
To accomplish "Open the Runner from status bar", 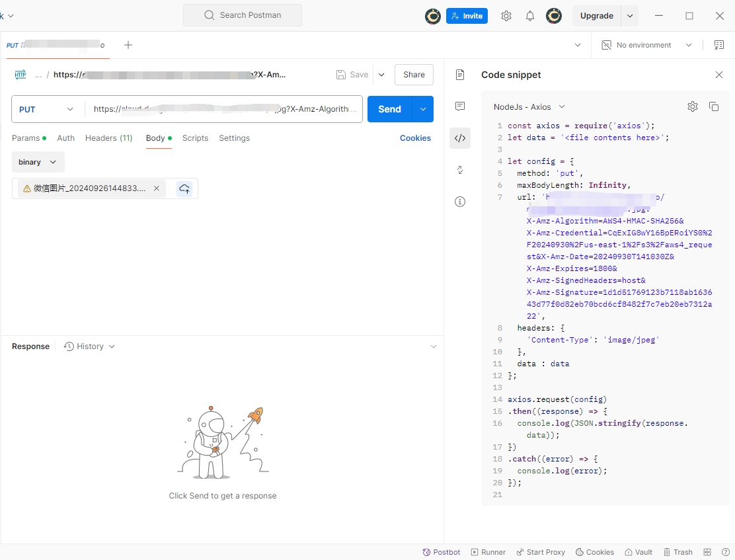I will click(x=488, y=552).
